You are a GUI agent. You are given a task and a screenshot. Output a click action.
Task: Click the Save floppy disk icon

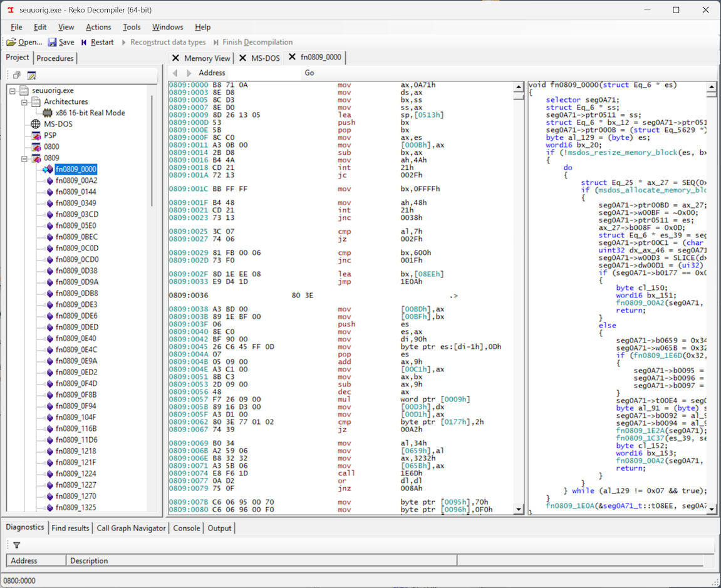pyautogui.click(x=53, y=43)
